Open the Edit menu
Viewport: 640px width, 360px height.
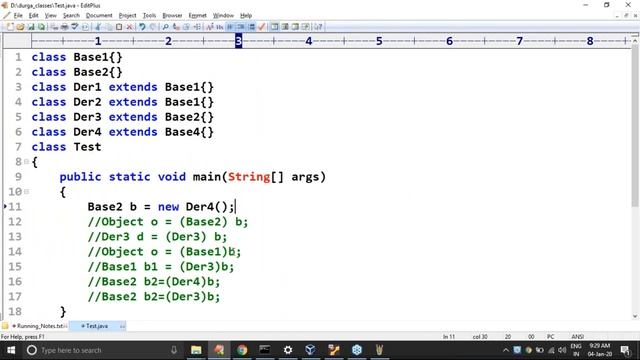[33, 16]
